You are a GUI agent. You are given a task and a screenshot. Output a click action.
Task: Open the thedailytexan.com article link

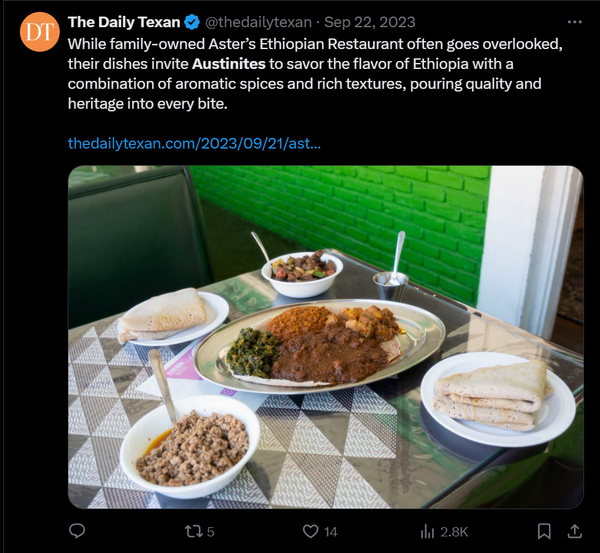194,143
